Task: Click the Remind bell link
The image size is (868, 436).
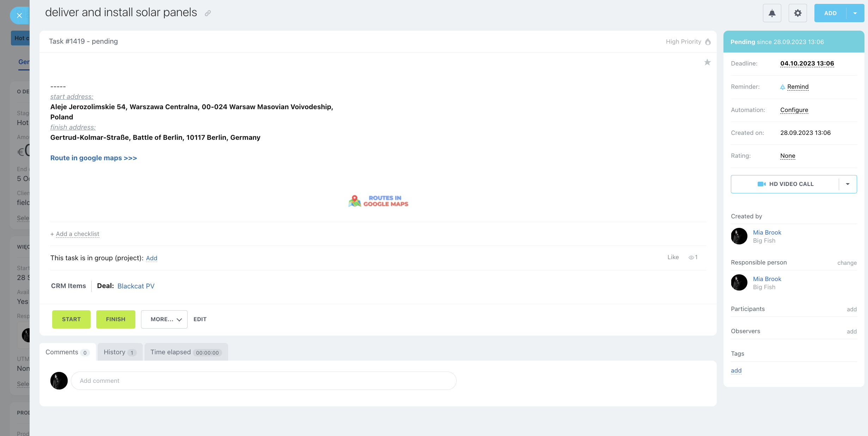Action: [x=797, y=87]
